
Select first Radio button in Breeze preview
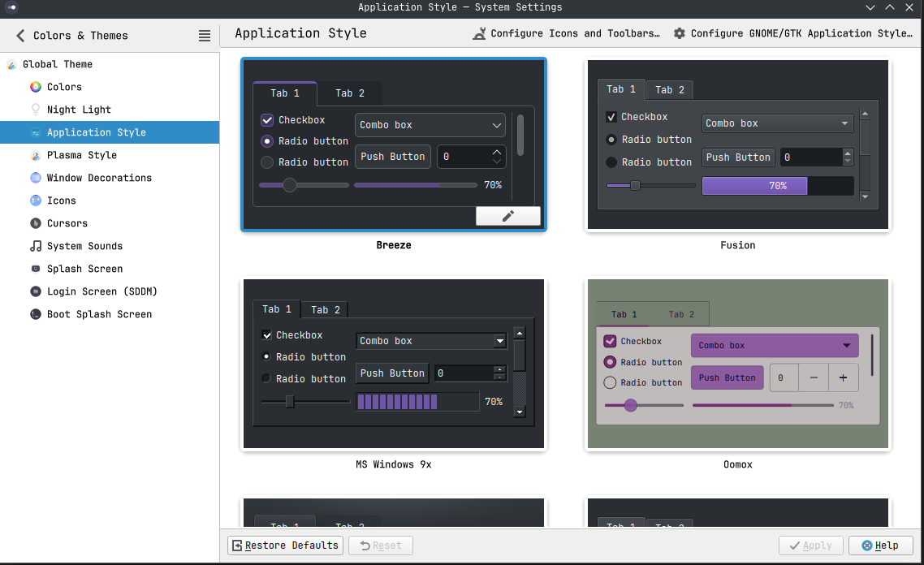[267, 141]
